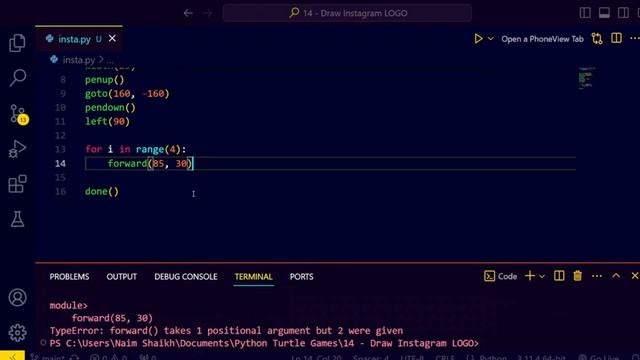The width and height of the screenshot is (640, 360).
Task: Open terminal panel More Actions ellipsis
Action: click(597, 276)
